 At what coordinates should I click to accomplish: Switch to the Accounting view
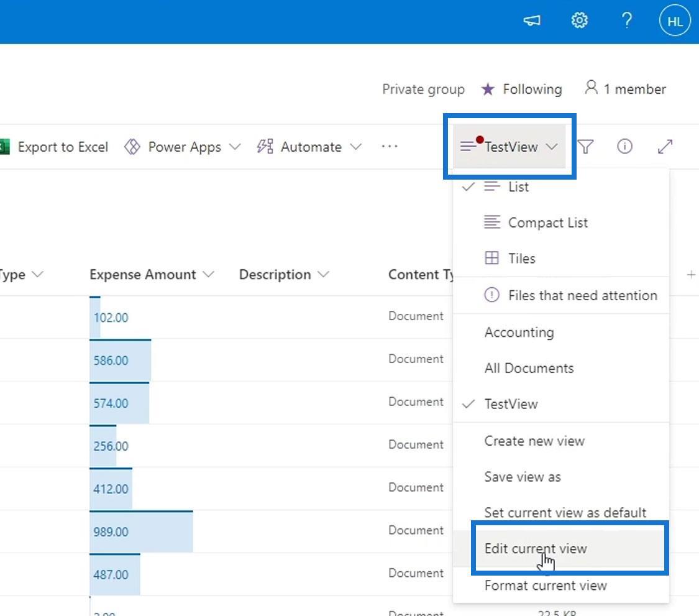click(561, 333)
